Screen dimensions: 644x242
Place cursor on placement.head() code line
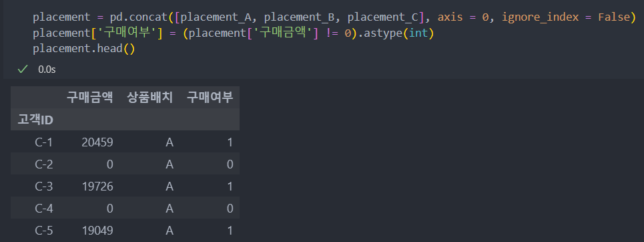click(84, 49)
